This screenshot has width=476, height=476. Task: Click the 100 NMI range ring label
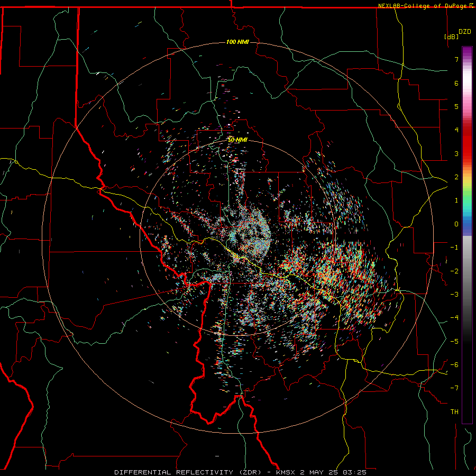pyautogui.click(x=237, y=42)
